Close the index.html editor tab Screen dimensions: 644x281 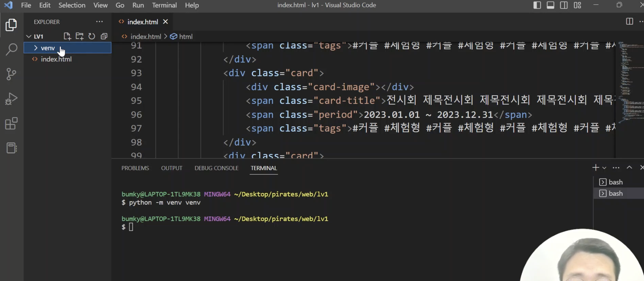(165, 22)
